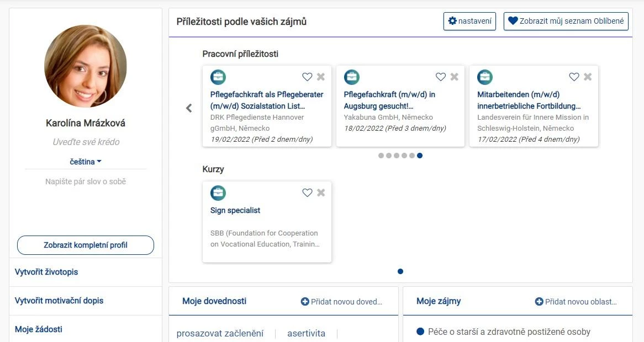Open the čeština language dropdown
Viewport: 644px width, 342px height.
click(85, 162)
